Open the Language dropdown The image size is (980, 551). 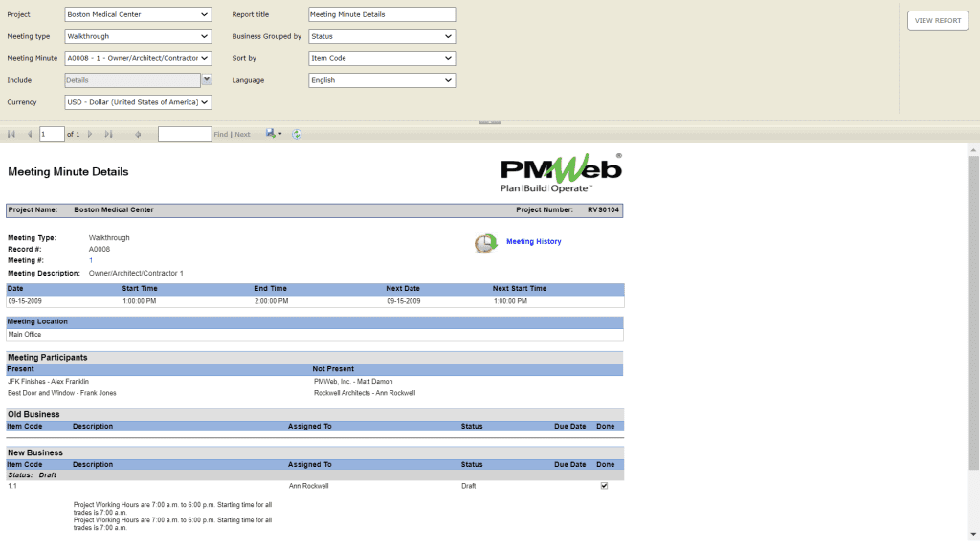coord(382,80)
